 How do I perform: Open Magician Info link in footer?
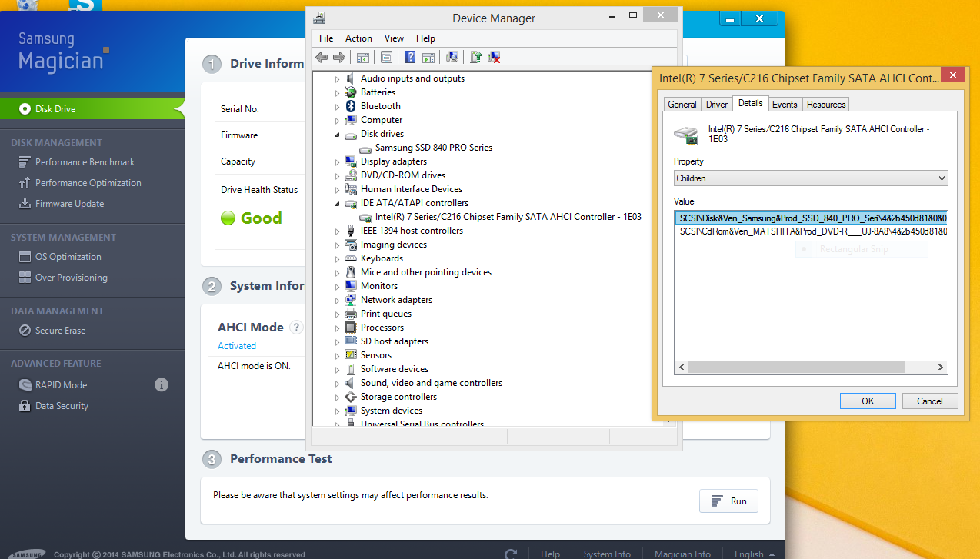pos(682,554)
